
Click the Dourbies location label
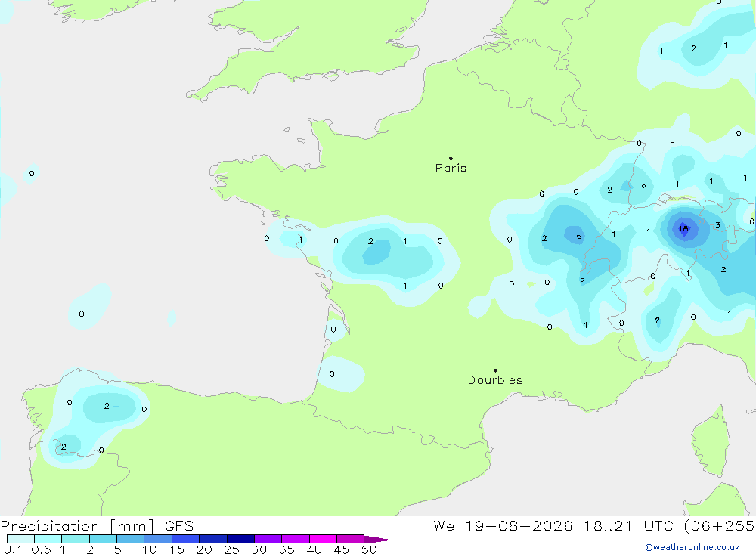pyautogui.click(x=495, y=380)
